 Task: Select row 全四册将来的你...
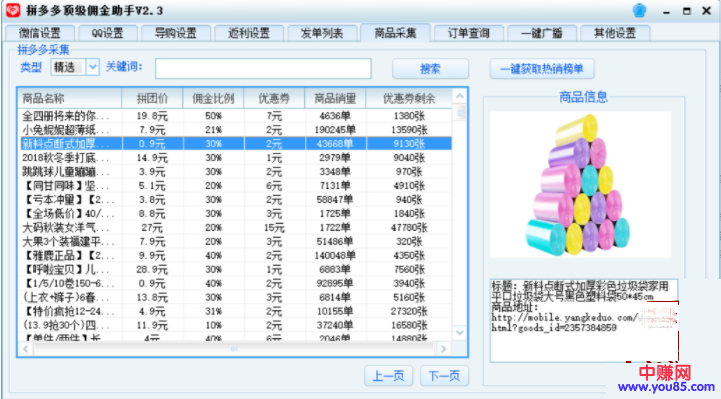[235, 116]
